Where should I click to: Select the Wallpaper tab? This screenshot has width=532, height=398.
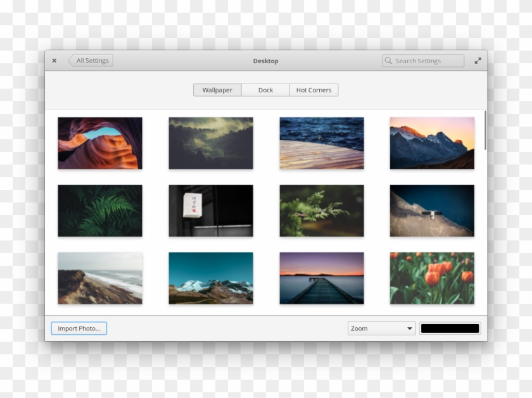217,90
